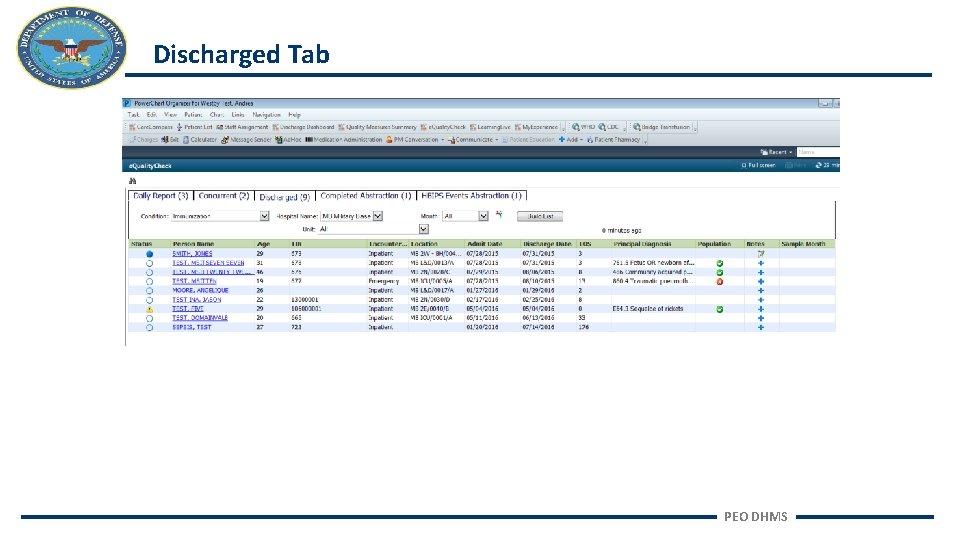Open the Navigation menu
The image size is (960, 540).
pyautogui.click(x=266, y=114)
